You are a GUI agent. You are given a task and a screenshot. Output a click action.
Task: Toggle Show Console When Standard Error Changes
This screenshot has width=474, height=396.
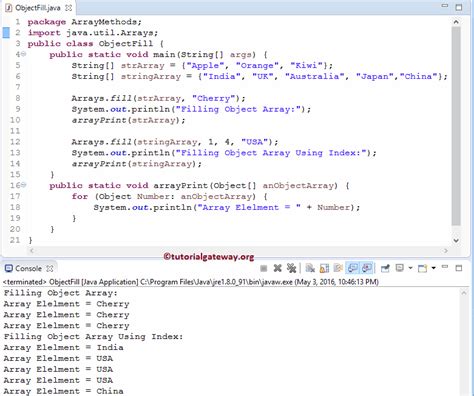367,268
